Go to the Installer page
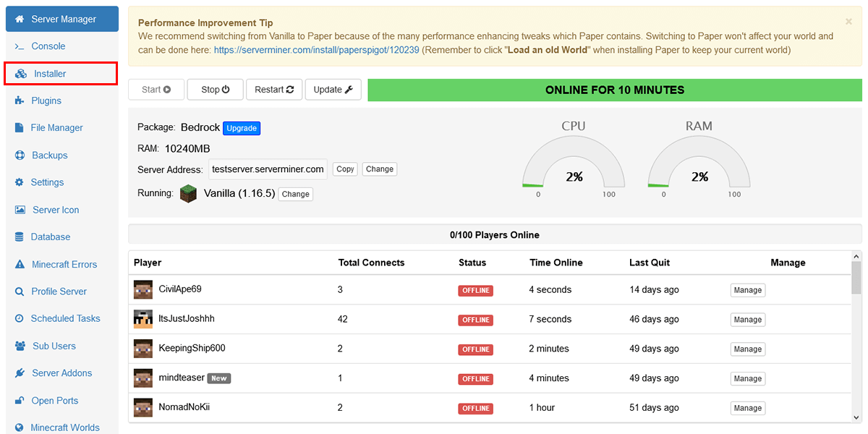The image size is (868, 434). click(61, 74)
